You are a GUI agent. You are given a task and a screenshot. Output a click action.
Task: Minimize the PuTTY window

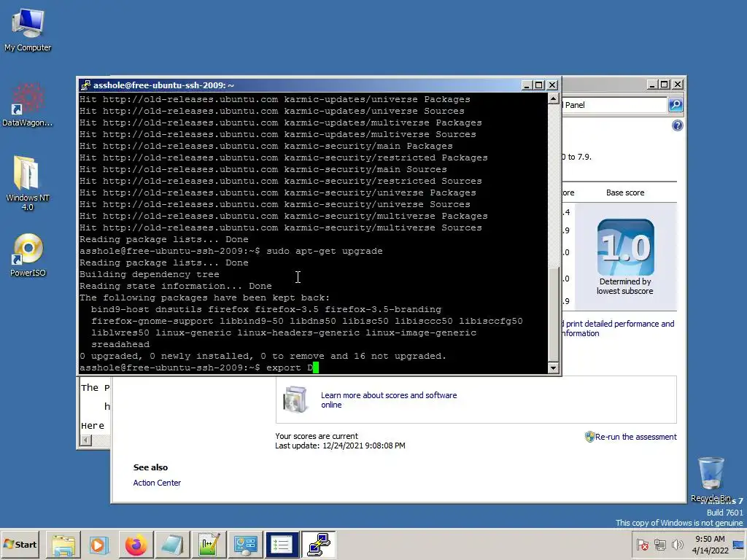coord(526,85)
